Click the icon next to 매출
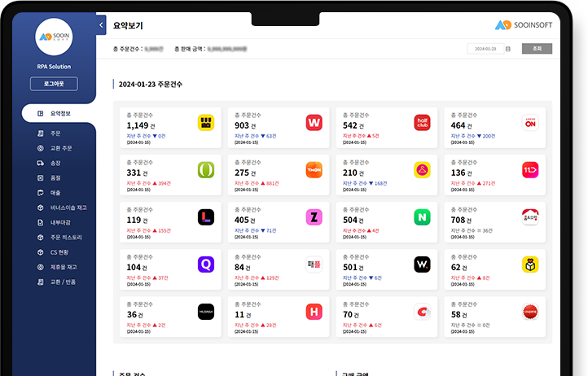 (40, 193)
